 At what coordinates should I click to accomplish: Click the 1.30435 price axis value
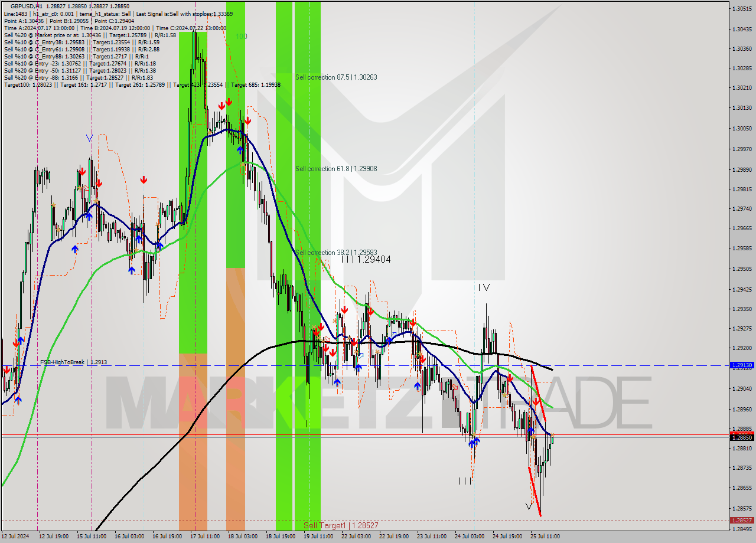[742, 29]
